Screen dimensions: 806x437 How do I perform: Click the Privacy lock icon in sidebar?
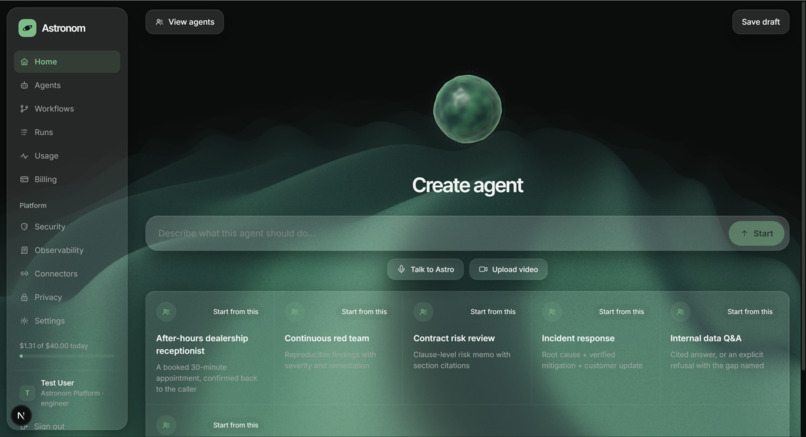click(24, 297)
